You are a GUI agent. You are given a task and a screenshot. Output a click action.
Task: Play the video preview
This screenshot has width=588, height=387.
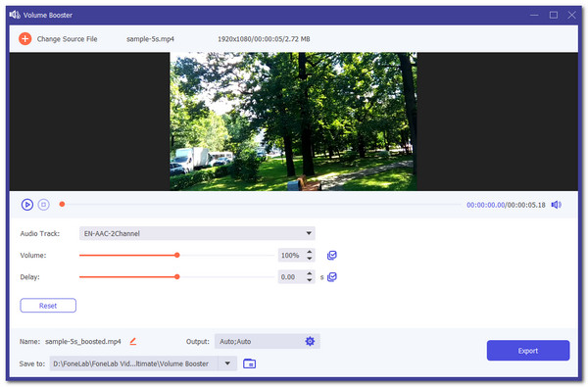[27, 205]
